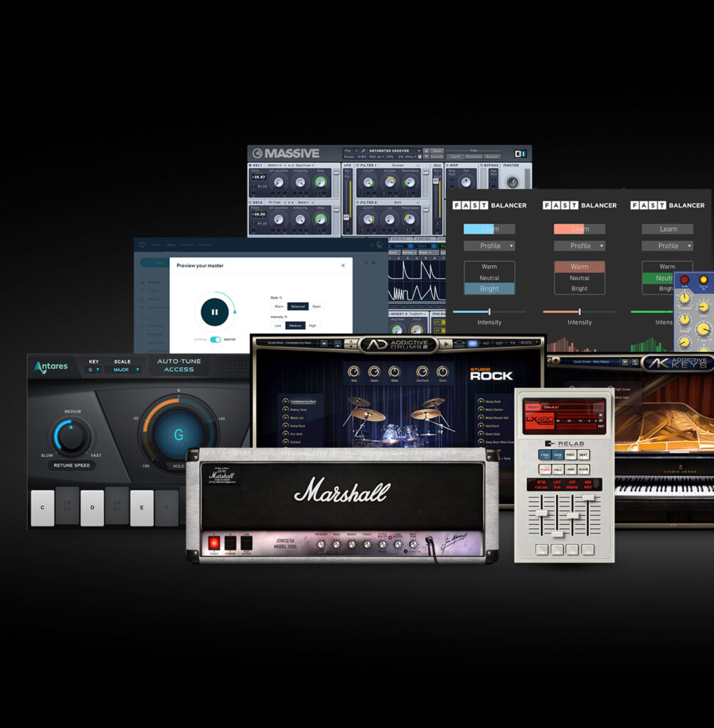Pause playback in Preview your master dialog
Viewport: 714px width, 728px height.
(x=214, y=311)
